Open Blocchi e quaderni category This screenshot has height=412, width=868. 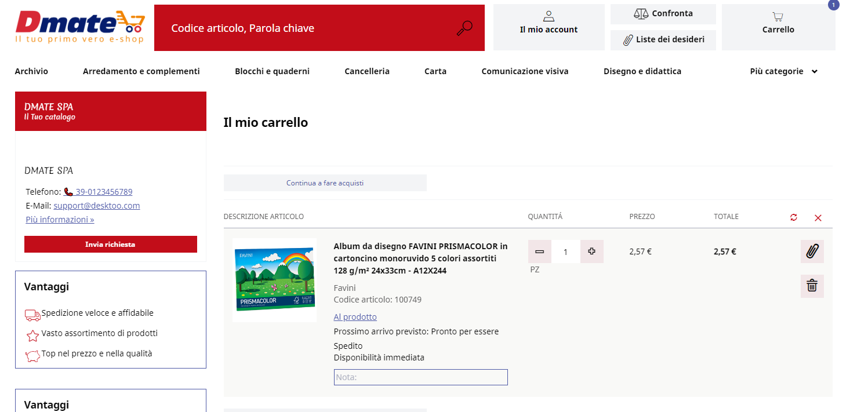(272, 71)
